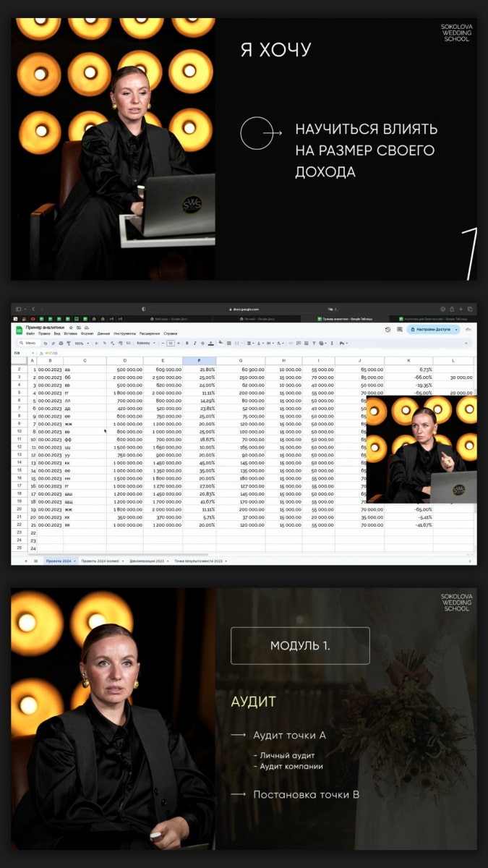Toggle bold formatting in the toolbar
The width and height of the screenshot is (488, 868).
pyautogui.click(x=187, y=343)
